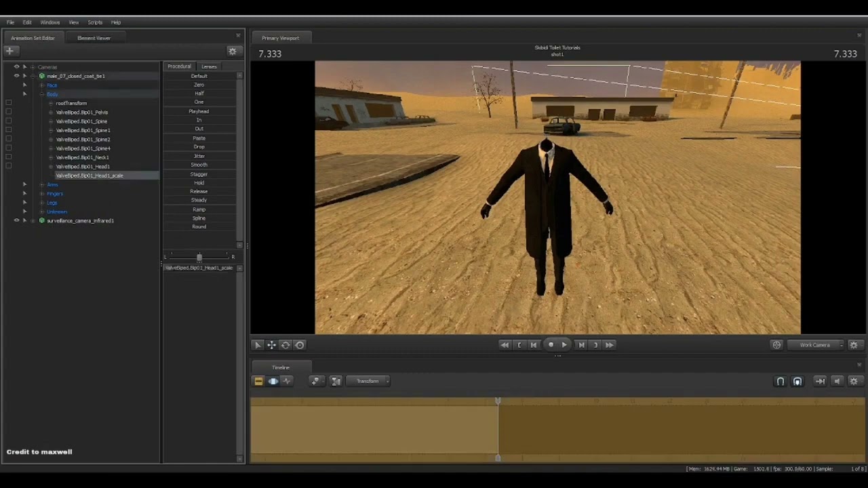Activate the Move manipulator tool
This screenshot has width=868, height=488.
[271, 345]
